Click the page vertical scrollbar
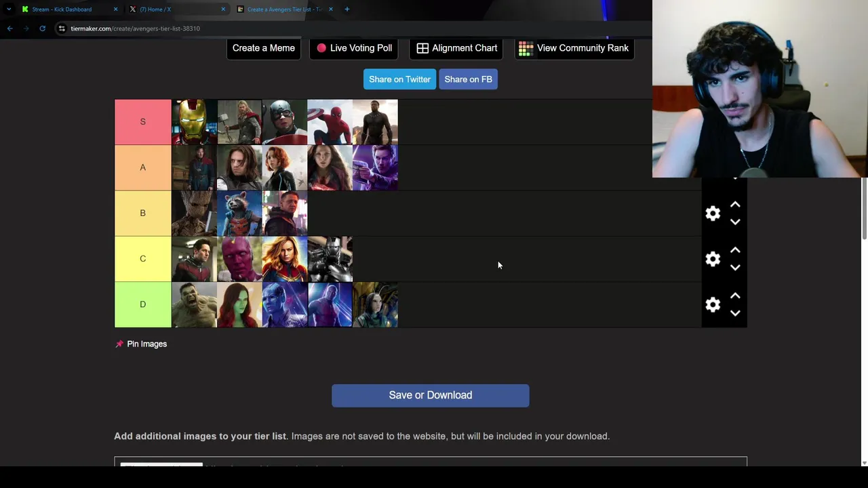868x488 pixels. 864,209
